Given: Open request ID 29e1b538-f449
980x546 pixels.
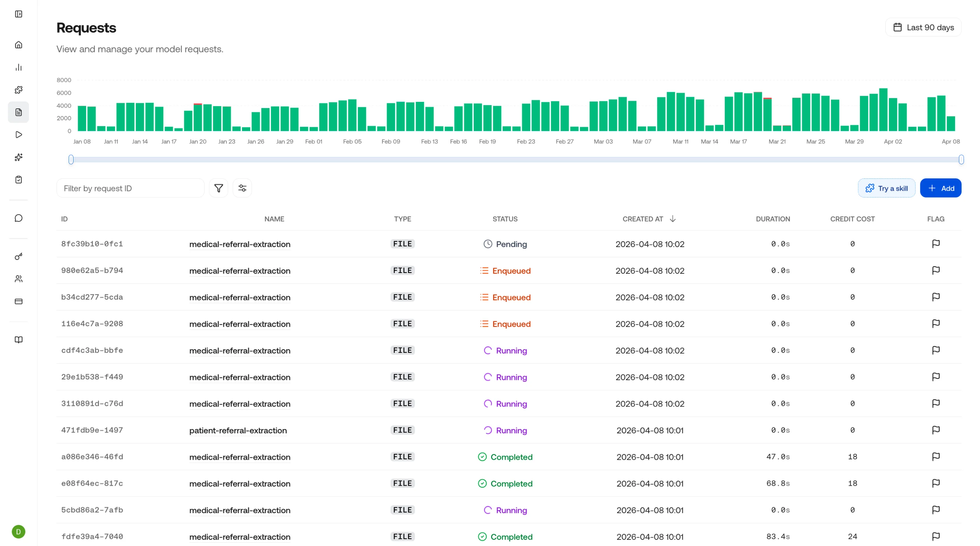Looking at the screenshot, I should (x=92, y=377).
